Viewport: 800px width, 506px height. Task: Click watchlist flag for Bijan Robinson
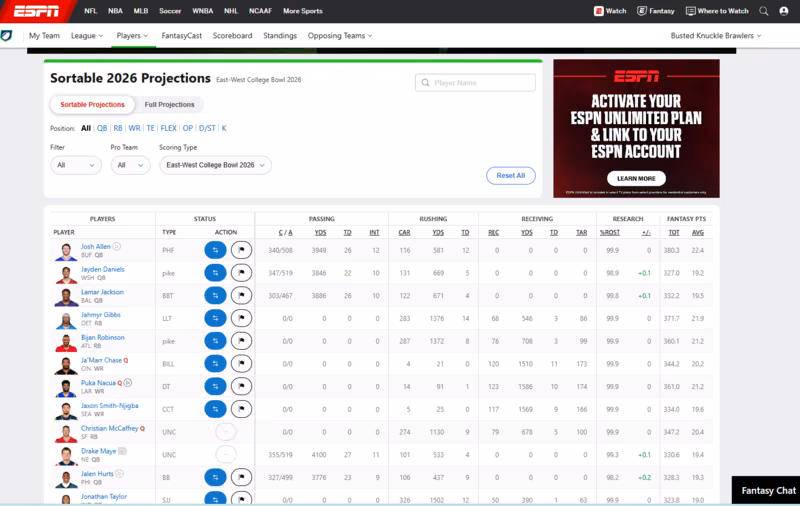[x=241, y=341]
